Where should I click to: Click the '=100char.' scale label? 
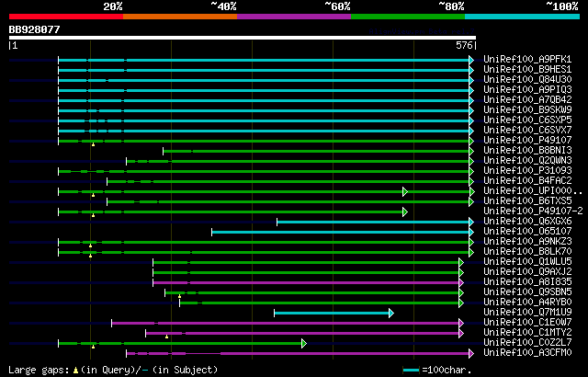pyautogui.click(x=446, y=371)
